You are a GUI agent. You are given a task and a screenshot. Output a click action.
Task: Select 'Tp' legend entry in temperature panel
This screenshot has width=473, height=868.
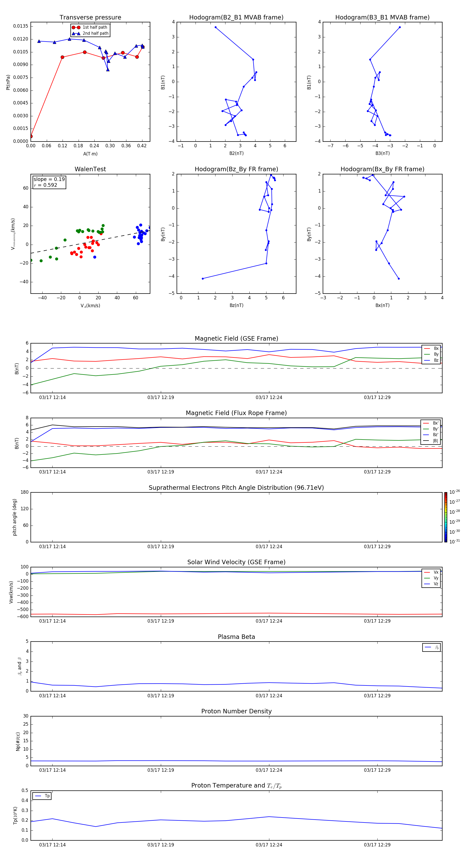pos(42,796)
